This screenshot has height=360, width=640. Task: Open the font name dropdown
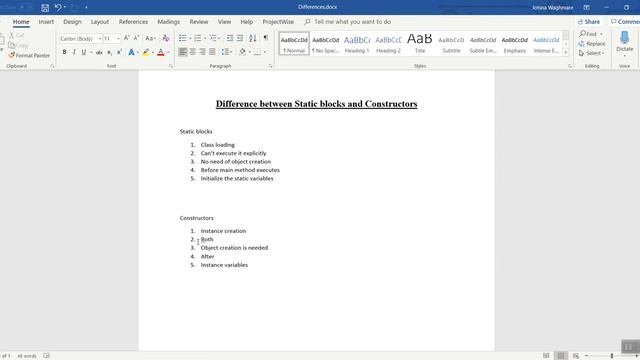[100, 38]
